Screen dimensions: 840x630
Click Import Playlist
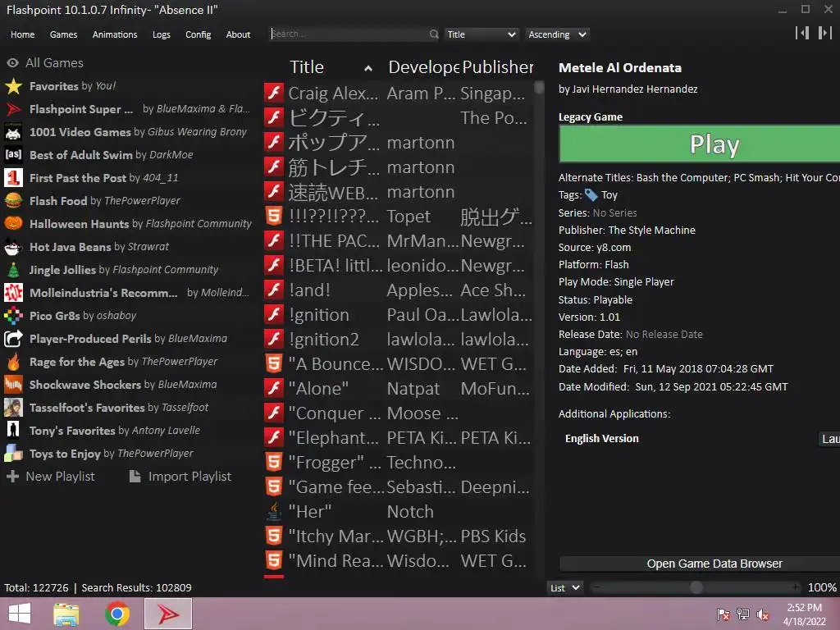pos(180,477)
